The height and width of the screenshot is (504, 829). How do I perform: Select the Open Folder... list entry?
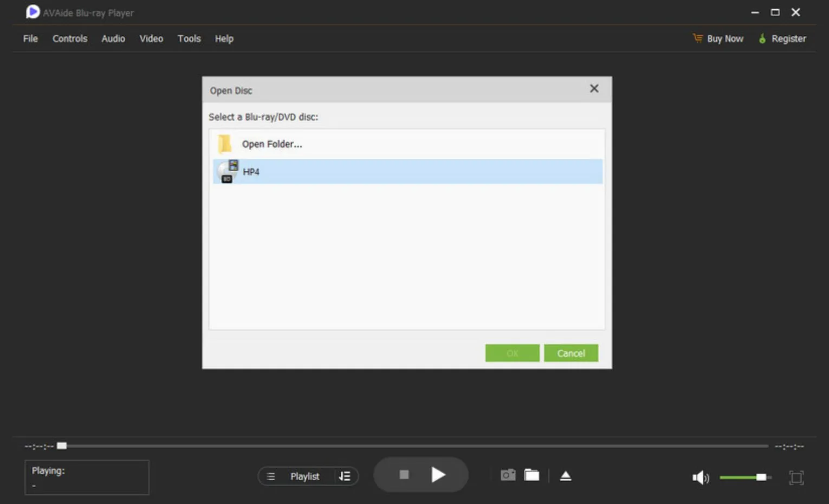click(x=407, y=144)
